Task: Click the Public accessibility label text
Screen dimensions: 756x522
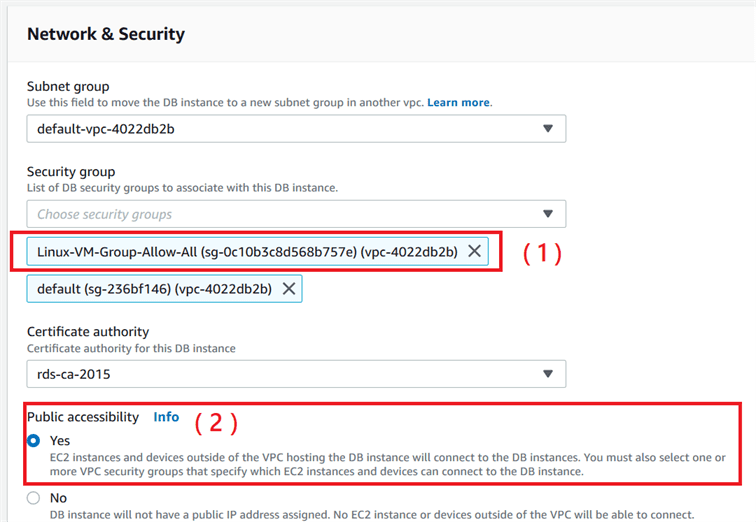Action: (x=83, y=417)
